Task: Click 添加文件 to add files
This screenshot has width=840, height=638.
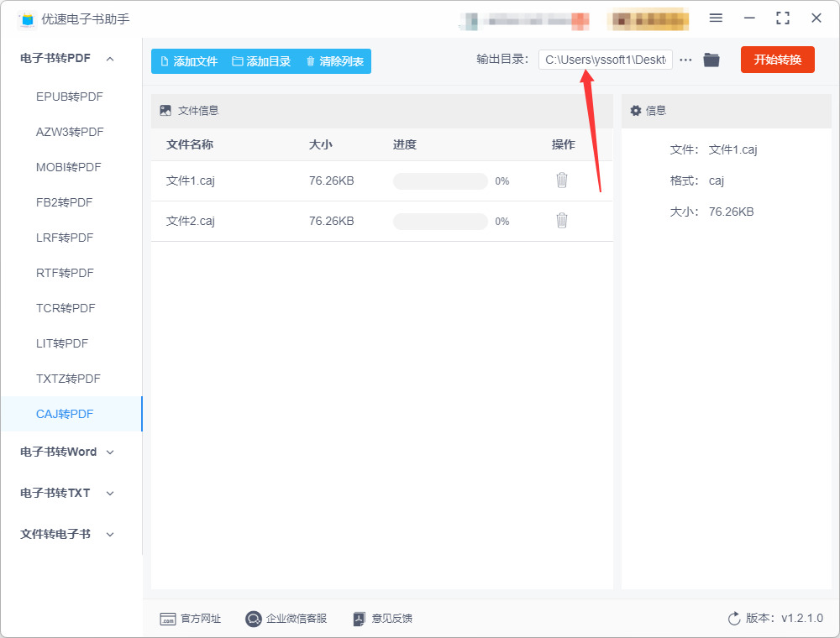Action: pos(189,61)
